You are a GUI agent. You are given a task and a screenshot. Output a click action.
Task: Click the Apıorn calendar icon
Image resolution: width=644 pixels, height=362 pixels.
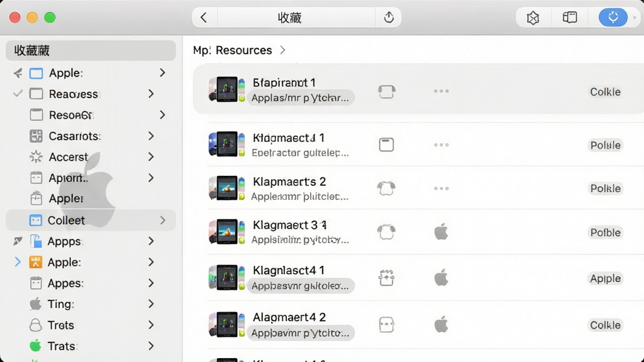coord(36,178)
